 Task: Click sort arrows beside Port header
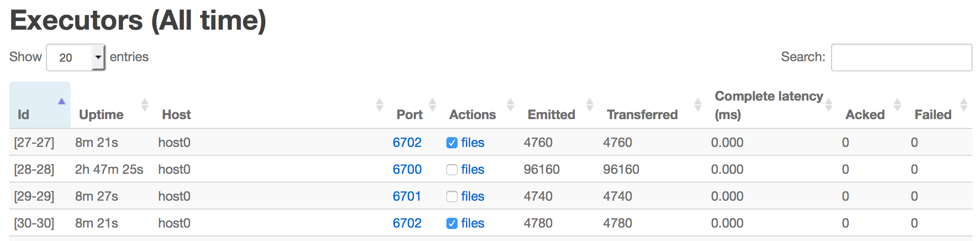pos(432,105)
